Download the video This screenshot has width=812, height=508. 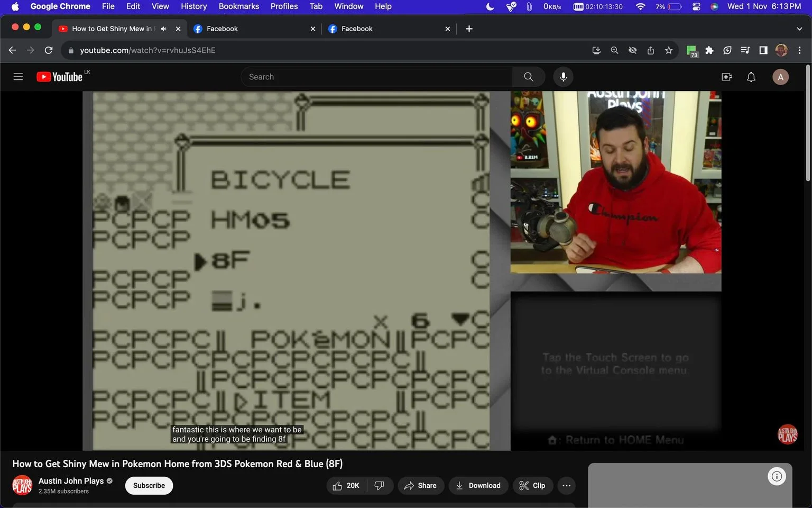point(478,485)
